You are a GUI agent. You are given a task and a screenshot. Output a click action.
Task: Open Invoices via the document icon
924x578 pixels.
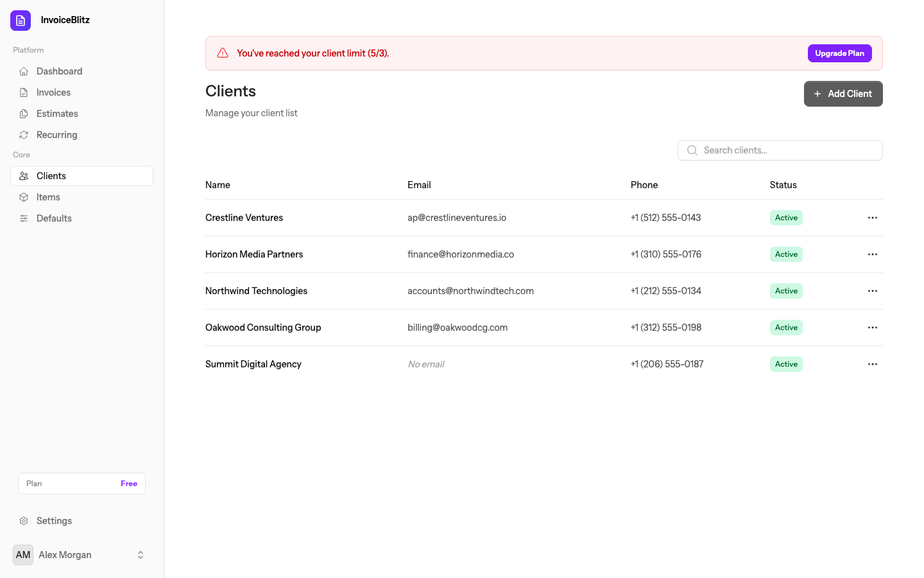24,92
